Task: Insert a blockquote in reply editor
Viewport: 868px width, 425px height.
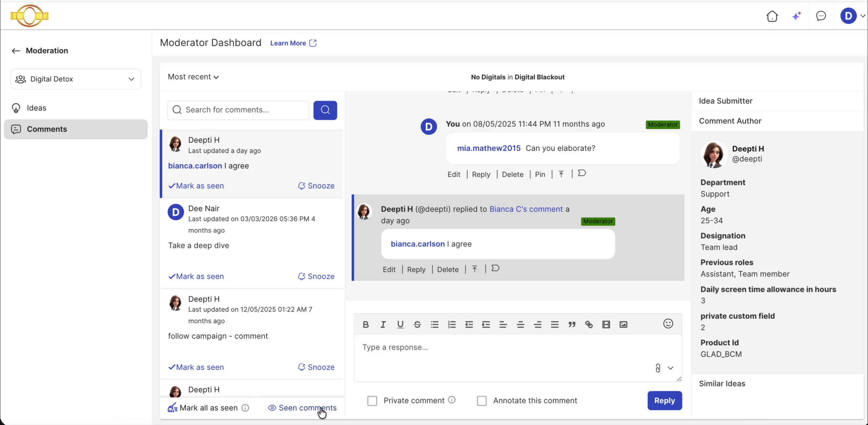Action: 572,324
